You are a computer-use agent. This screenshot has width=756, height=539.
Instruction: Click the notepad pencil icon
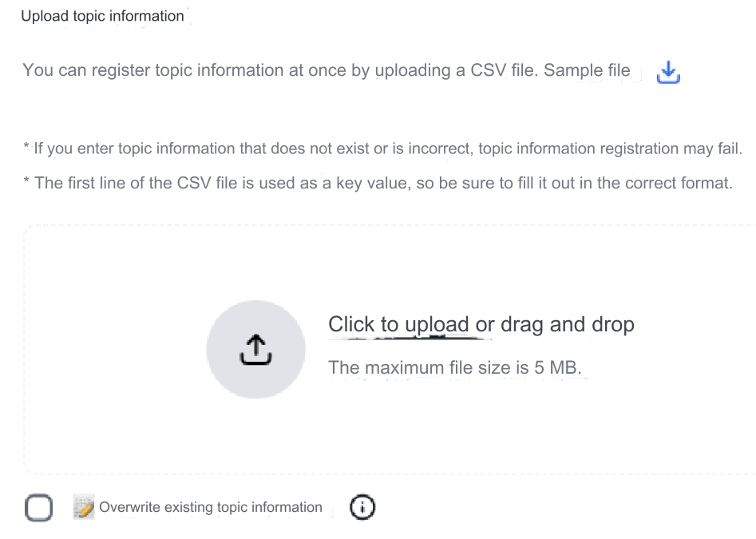coord(84,507)
